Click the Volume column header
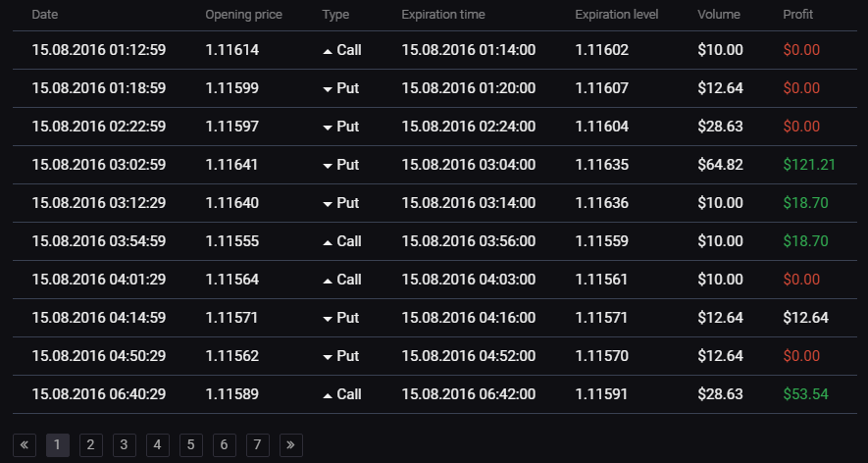 [x=719, y=15]
